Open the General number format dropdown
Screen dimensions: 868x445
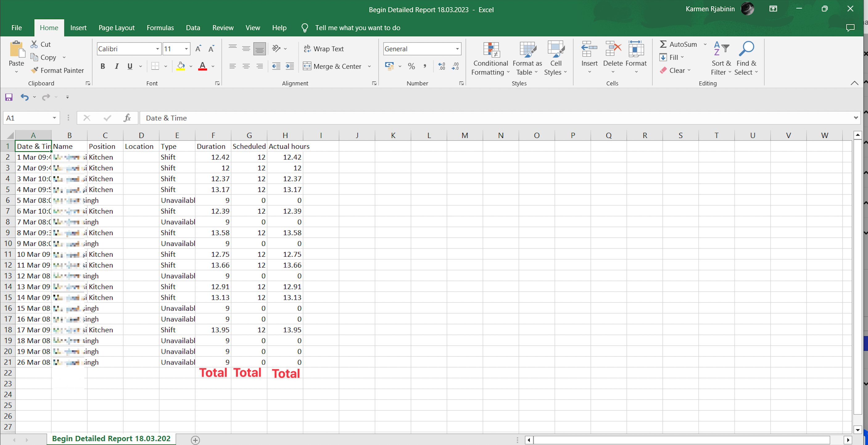tap(457, 49)
